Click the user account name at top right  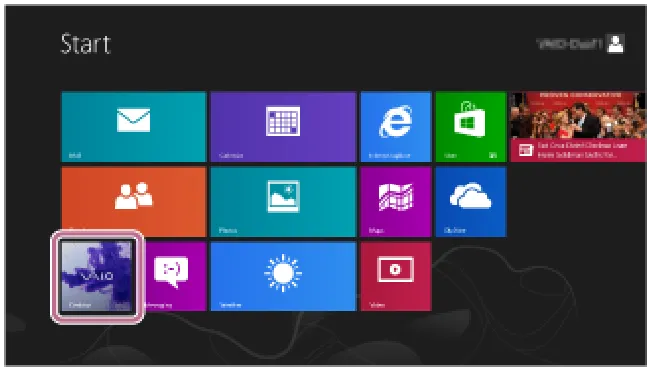tap(570, 44)
